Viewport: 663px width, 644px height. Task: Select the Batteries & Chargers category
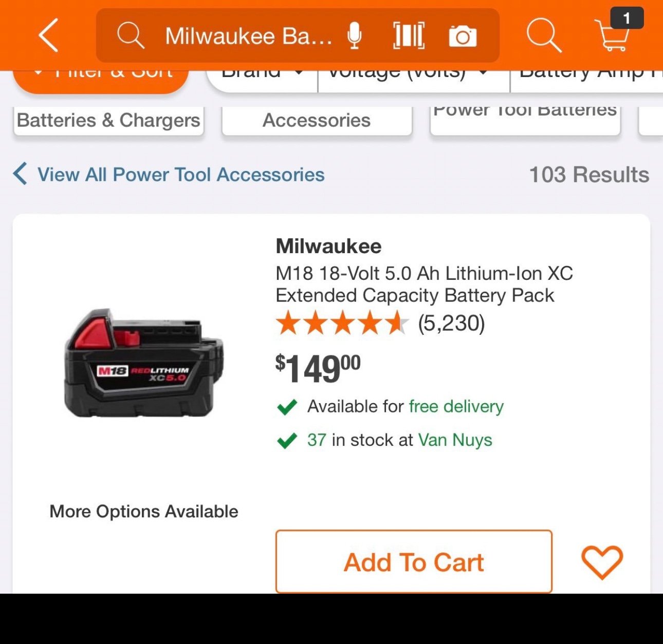click(x=108, y=121)
